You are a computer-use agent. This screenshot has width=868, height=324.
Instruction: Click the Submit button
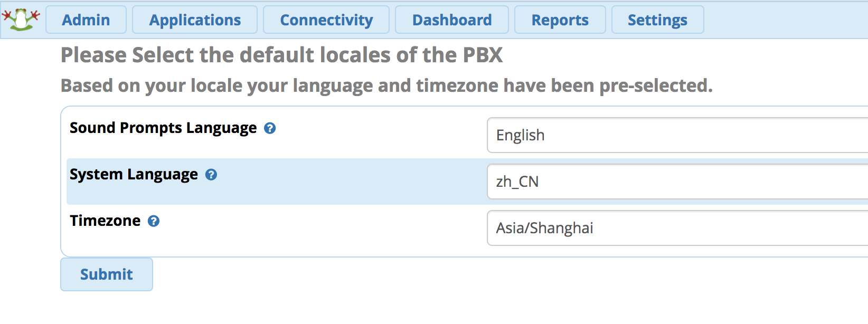pos(107,274)
